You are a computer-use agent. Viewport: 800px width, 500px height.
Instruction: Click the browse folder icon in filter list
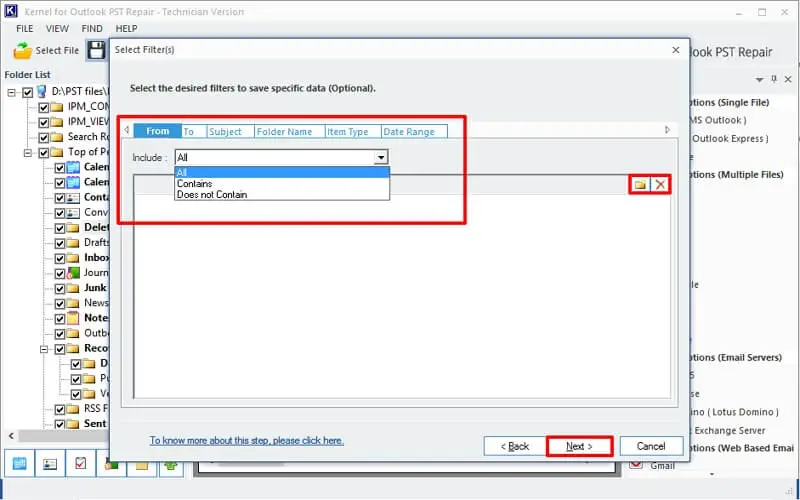tap(640, 185)
